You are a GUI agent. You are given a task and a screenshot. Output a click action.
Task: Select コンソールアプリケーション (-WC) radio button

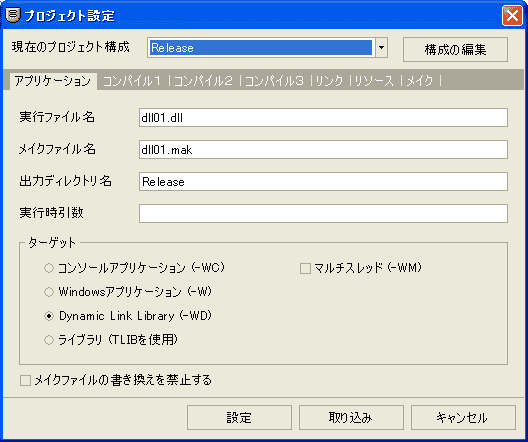point(49,268)
